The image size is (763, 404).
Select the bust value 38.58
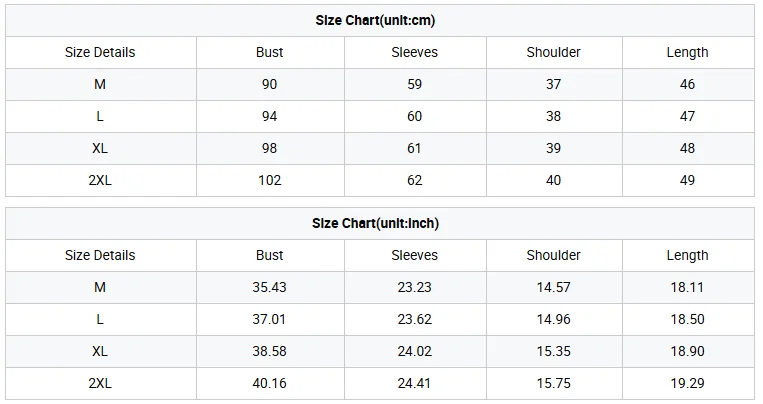tap(270, 351)
